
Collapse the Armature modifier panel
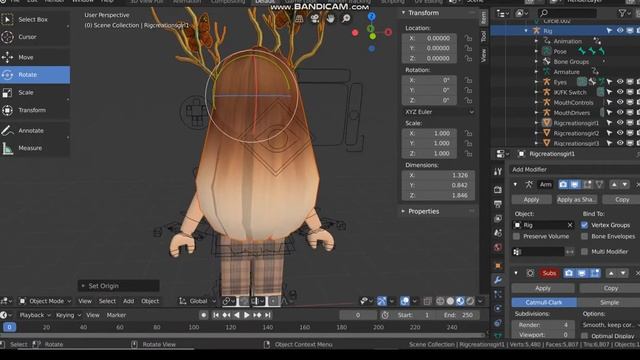pyautogui.click(x=516, y=184)
